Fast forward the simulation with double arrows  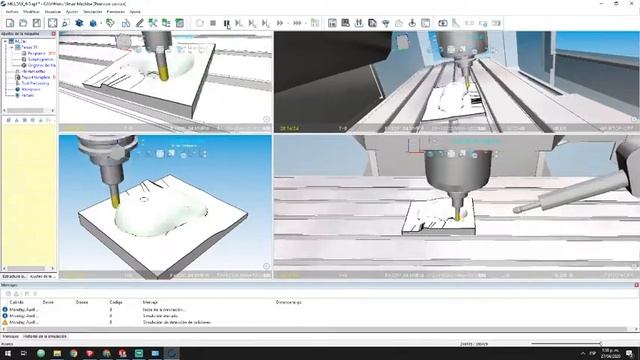coord(280,23)
